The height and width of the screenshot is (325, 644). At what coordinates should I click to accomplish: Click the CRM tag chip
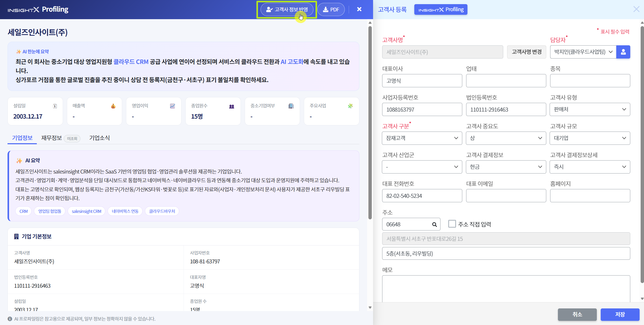tap(24, 211)
